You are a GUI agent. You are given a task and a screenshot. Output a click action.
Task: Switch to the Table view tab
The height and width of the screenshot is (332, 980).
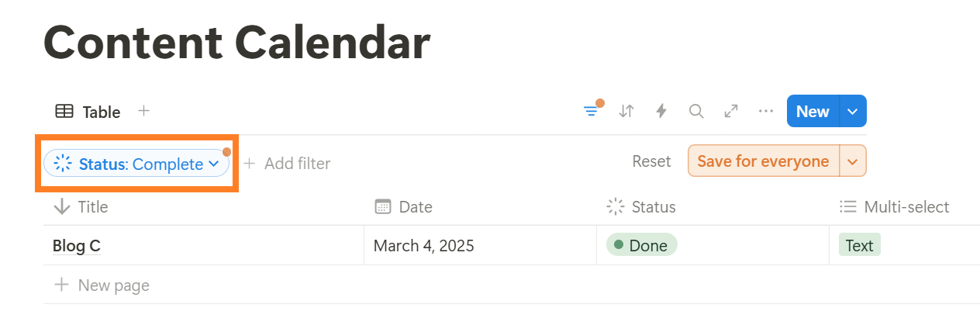click(88, 112)
